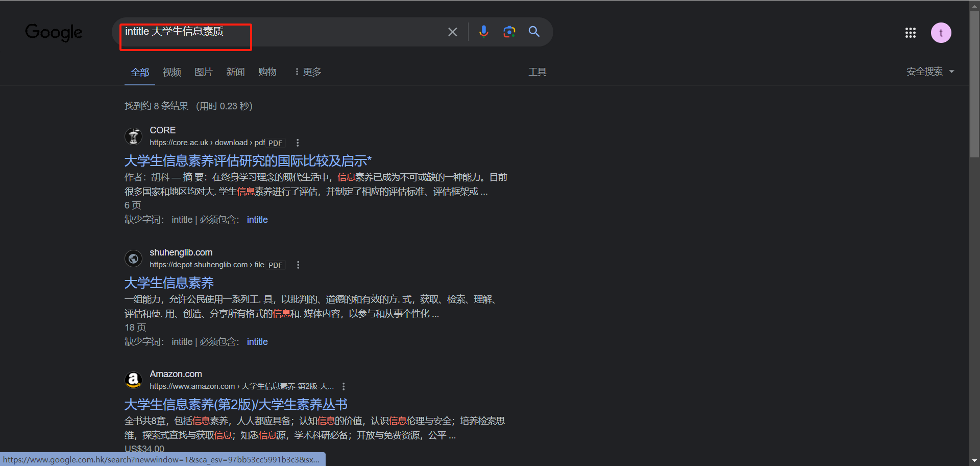Image resolution: width=980 pixels, height=466 pixels.
Task: Click the core.ac.uk URL breadcrumb
Action: (x=207, y=143)
